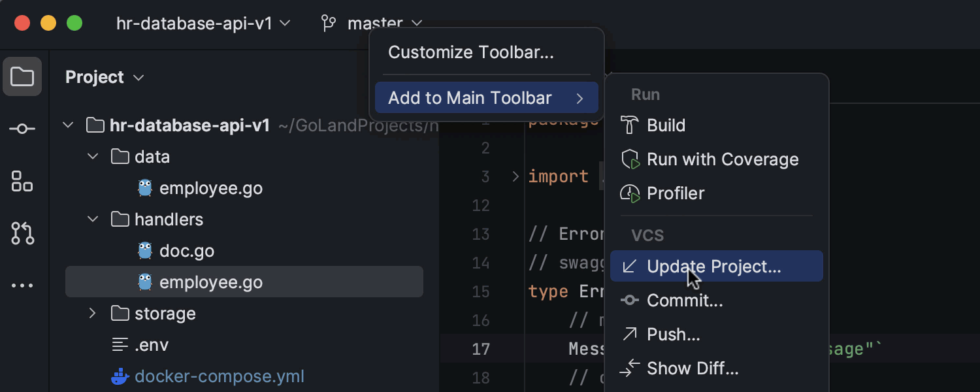Collapse the handlers folder
This screenshot has width=980, height=392.
pyautogui.click(x=93, y=220)
